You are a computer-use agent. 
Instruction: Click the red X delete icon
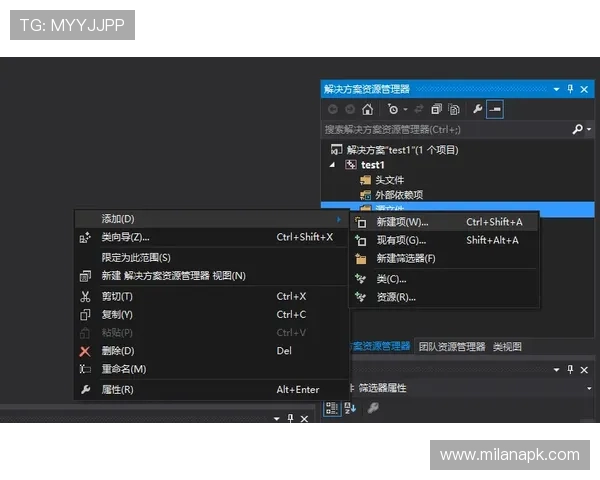(85, 351)
